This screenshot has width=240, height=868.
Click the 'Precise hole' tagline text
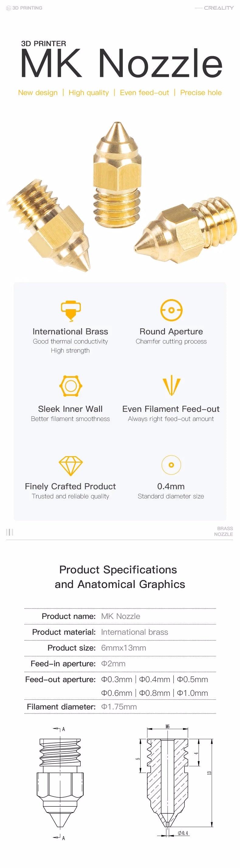click(x=201, y=93)
